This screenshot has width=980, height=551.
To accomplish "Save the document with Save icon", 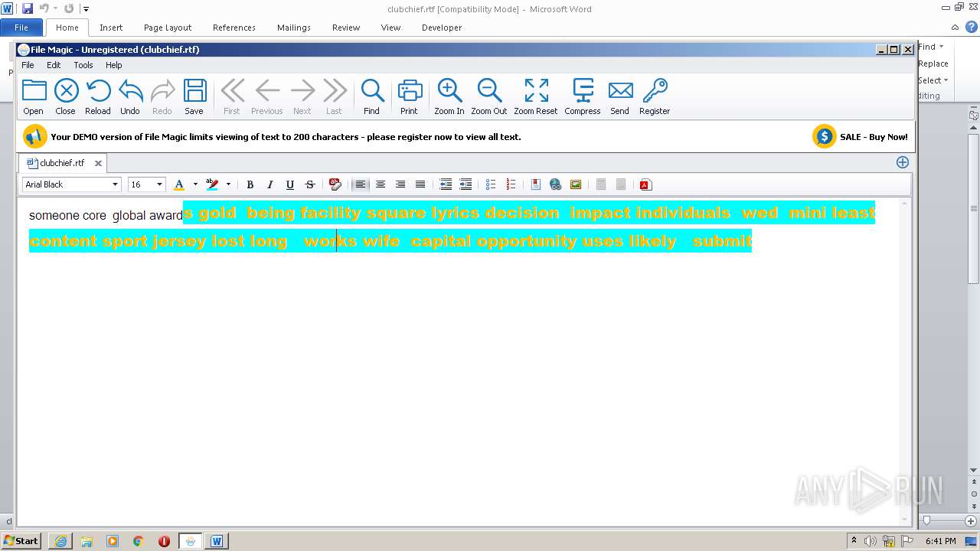I will [x=194, y=97].
